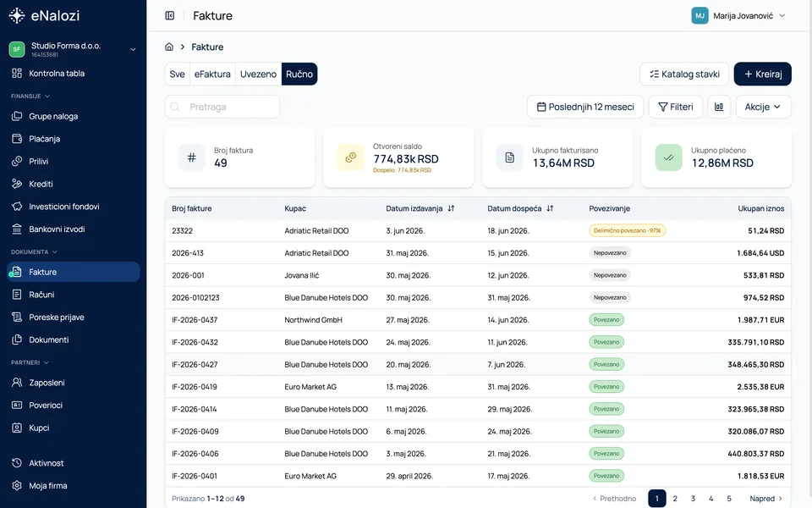Jump to page 5 of invoices

[729, 499]
